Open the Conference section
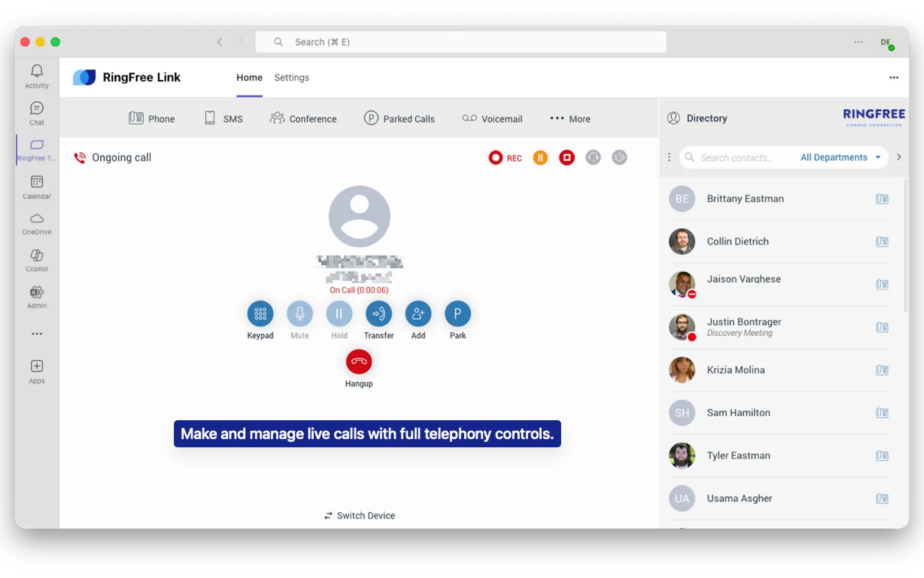 click(x=303, y=118)
